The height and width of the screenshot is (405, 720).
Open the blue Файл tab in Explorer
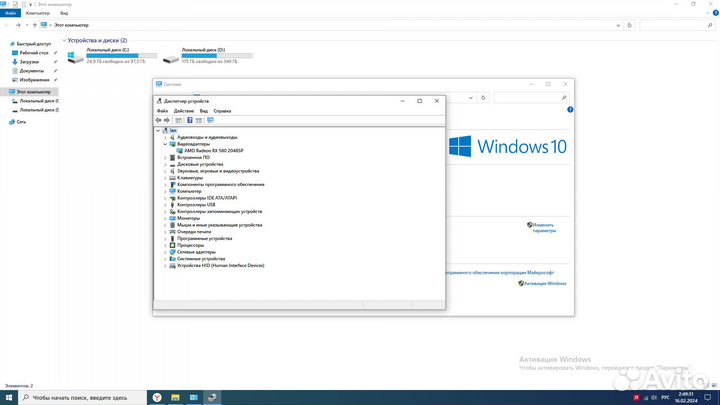pos(10,13)
